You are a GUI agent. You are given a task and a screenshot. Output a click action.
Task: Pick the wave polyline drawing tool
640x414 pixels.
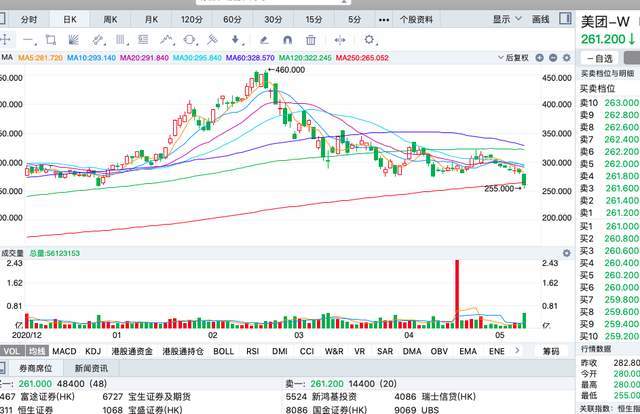point(166,40)
